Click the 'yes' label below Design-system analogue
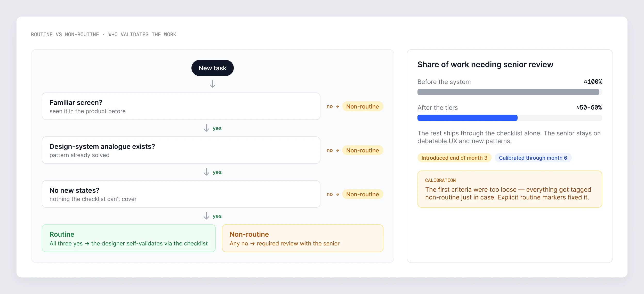This screenshot has width=644, height=294. (x=217, y=172)
